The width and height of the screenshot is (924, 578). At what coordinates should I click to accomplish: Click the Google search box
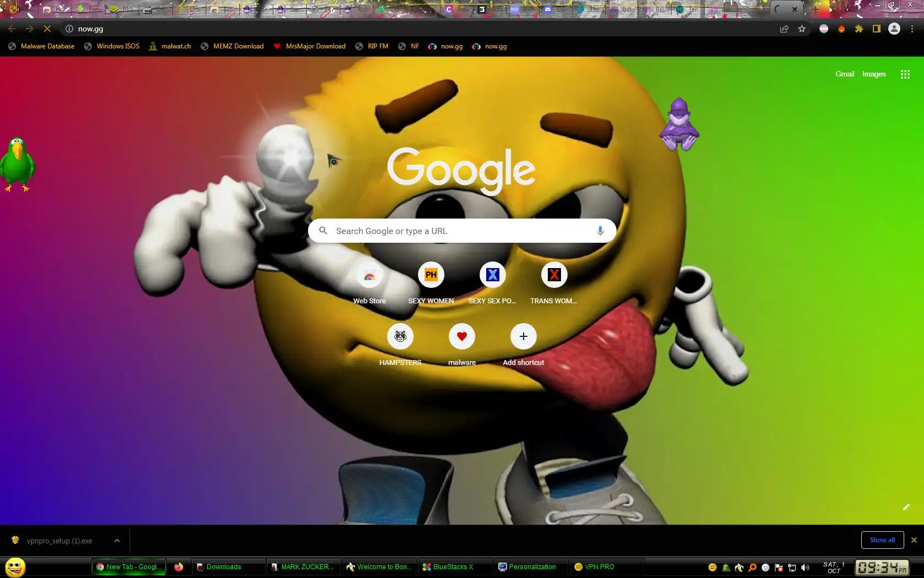point(462,231)
